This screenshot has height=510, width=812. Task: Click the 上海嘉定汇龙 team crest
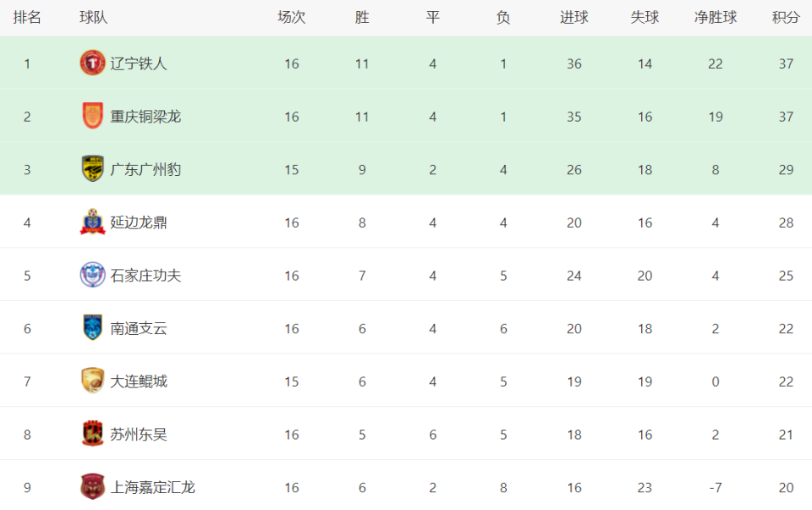(93, 486)
